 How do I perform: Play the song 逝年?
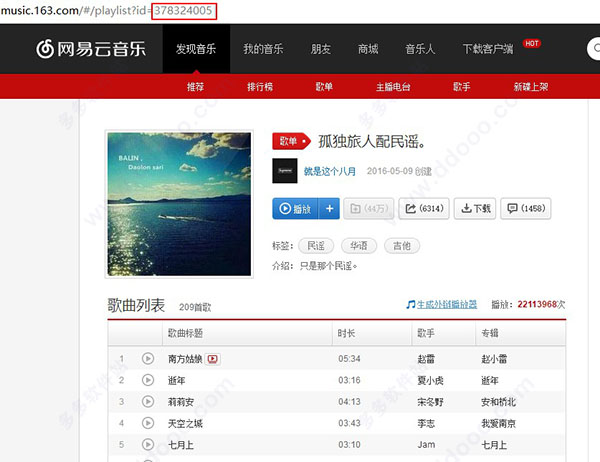[x=148, y=380]
